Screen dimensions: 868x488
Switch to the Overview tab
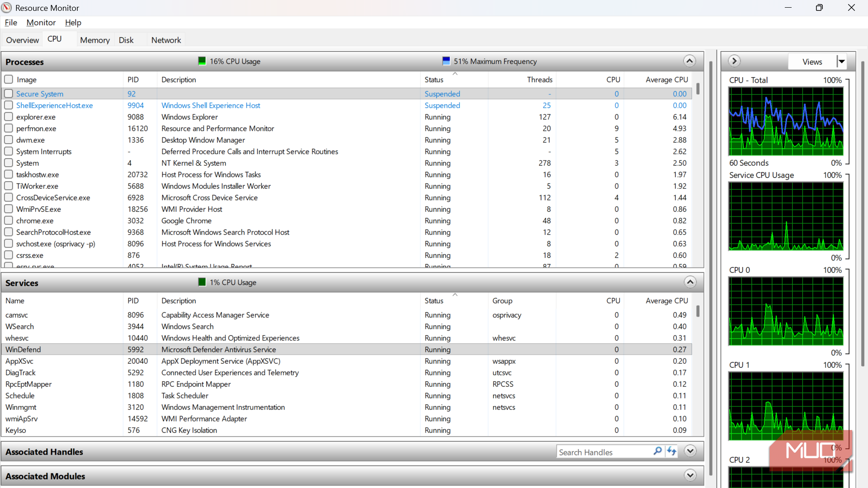(22, 40)
